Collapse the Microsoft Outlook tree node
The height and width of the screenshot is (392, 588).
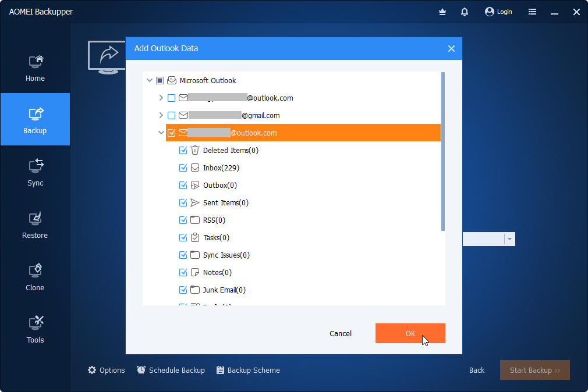pos(150,80)
